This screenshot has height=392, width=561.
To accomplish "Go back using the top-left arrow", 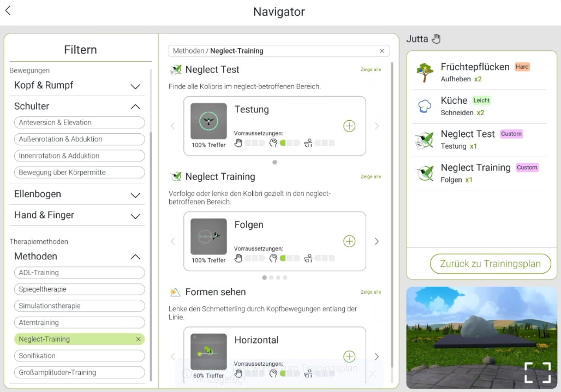I will (8, 11).
